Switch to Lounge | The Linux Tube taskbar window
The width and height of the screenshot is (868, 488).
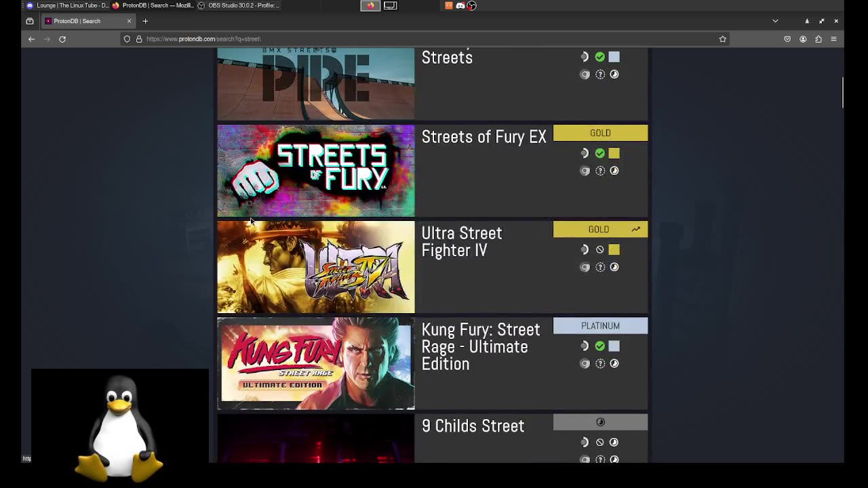pos(67,5)
